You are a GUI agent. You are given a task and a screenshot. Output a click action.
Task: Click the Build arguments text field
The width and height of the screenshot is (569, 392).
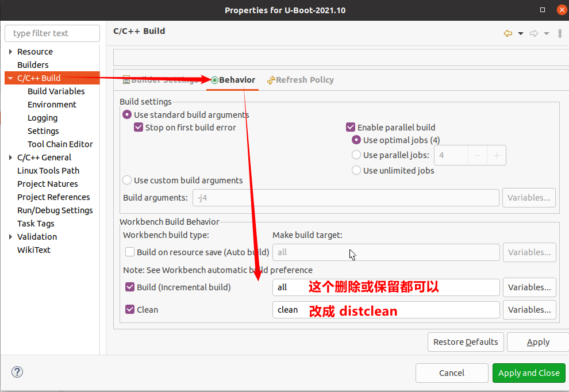(345, 198)
